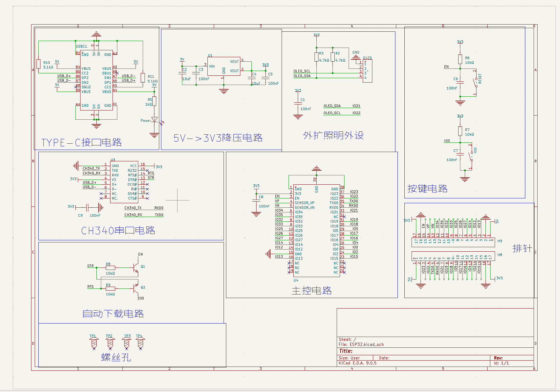Select the H8 pin header symbol
Viewport: 560px width, 392px height.
453,256
